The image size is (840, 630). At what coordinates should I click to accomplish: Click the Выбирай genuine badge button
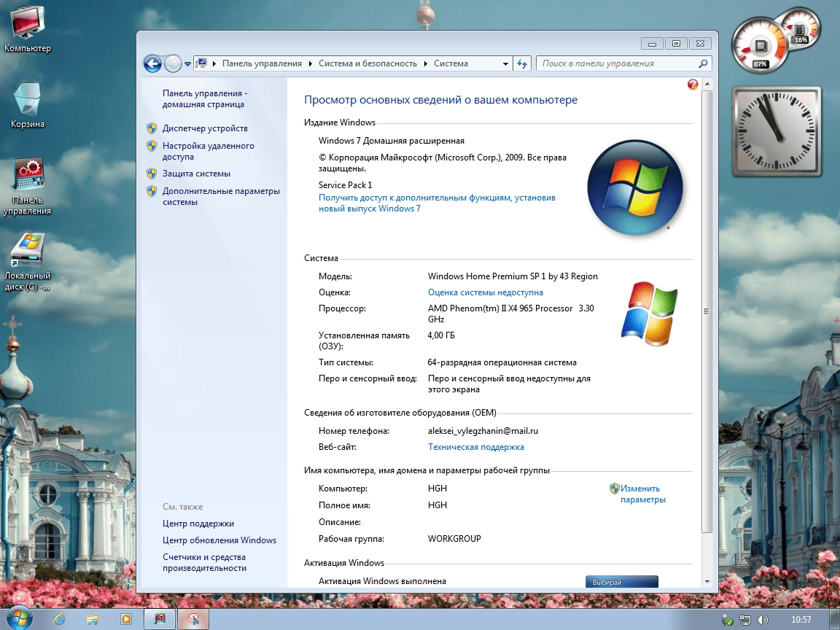(621, 582)
